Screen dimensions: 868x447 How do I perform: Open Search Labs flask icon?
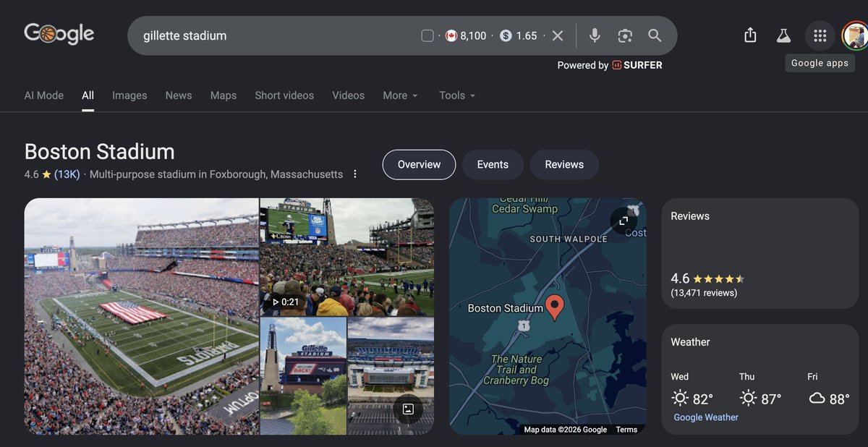[783, 35]
